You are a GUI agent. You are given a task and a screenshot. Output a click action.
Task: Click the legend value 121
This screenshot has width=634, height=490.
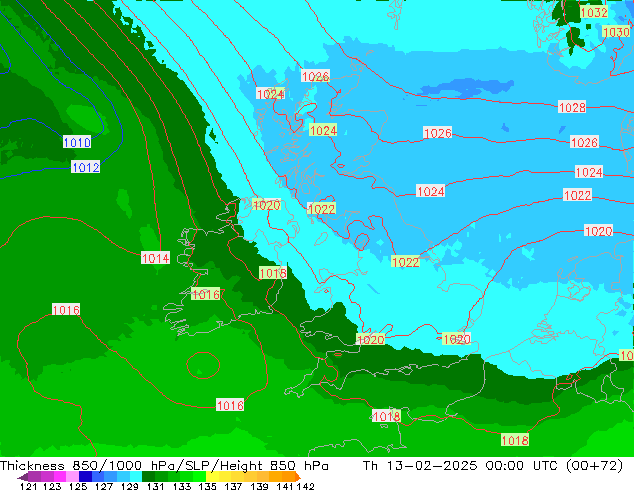click(29, 486)
